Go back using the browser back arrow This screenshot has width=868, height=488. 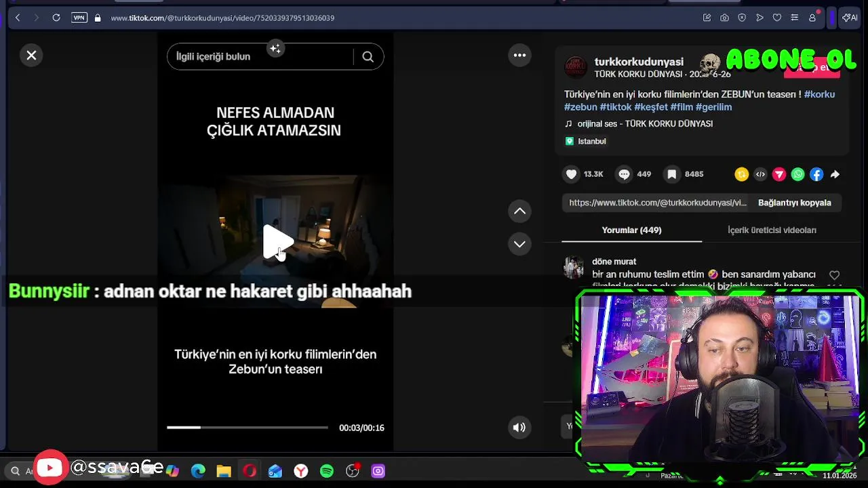click(x=18, y=18)
